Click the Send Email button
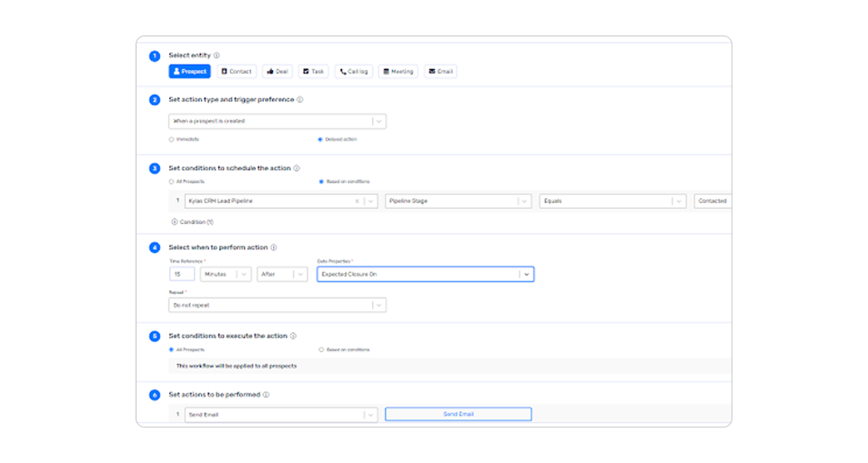868x463 pixels. [458, 414]
